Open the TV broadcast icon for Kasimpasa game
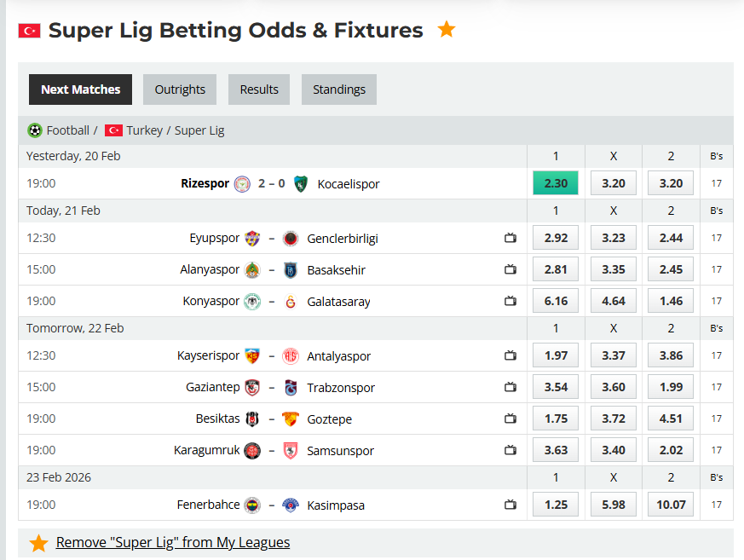744x560 pixels. point(510,505)
